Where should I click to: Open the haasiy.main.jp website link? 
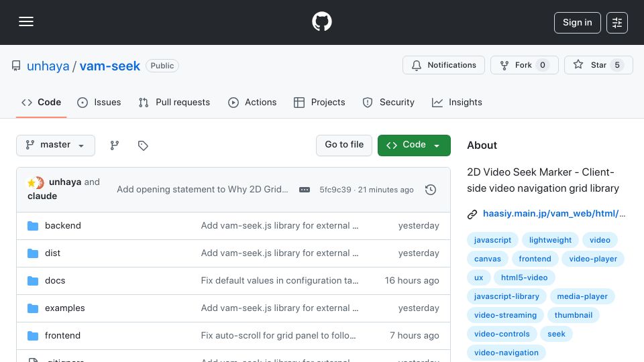click(x=554, y=213)
